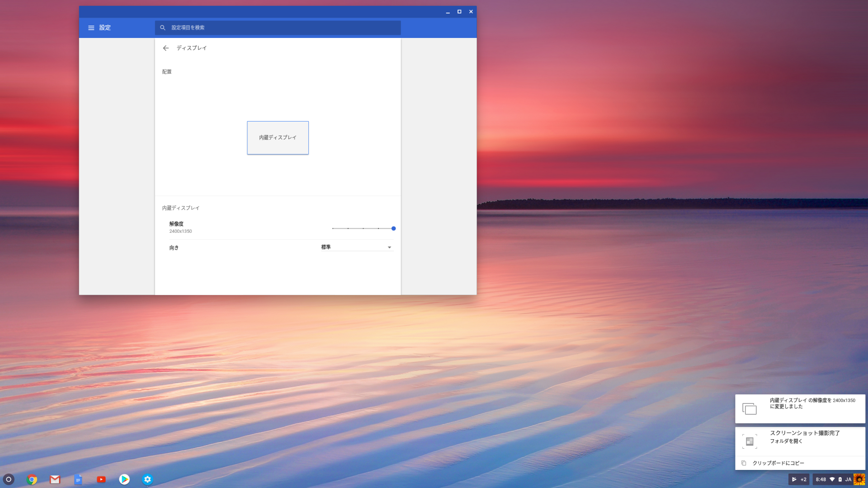Select the 内蔵ディスプレイ display rectangle
Image resolution: width=868 pixels, height=488 pixels.
pos(278,138)
